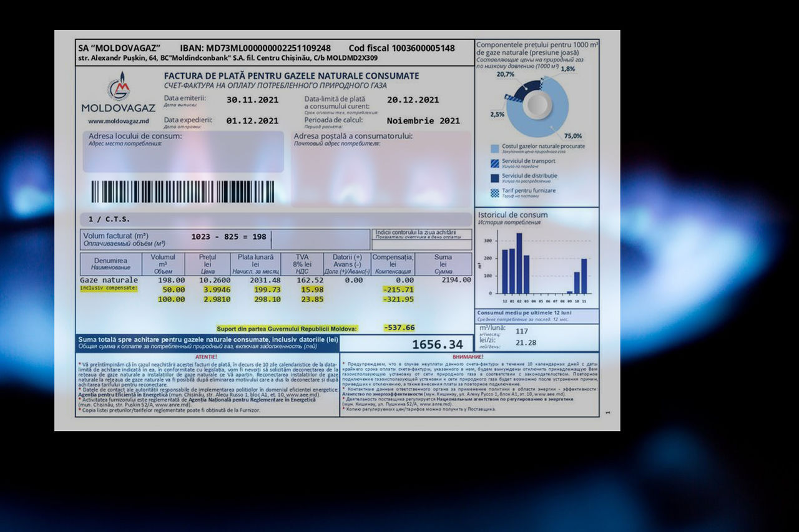Click the total amount due 1656.34
Screen dimensions: 799x532
[x=438, y=344]
